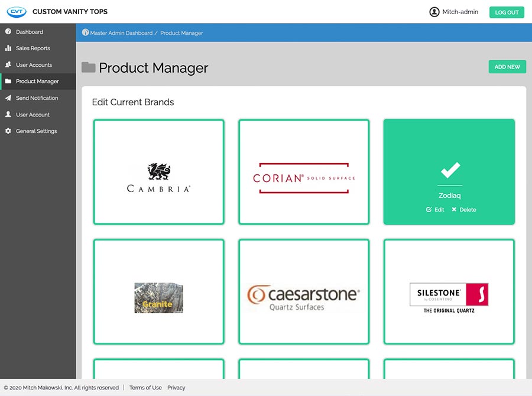Image resolution: width=532 pixels, height=396 pixels.
Task: Open Sales Reports in the sidebar
Action: [38, 48]
